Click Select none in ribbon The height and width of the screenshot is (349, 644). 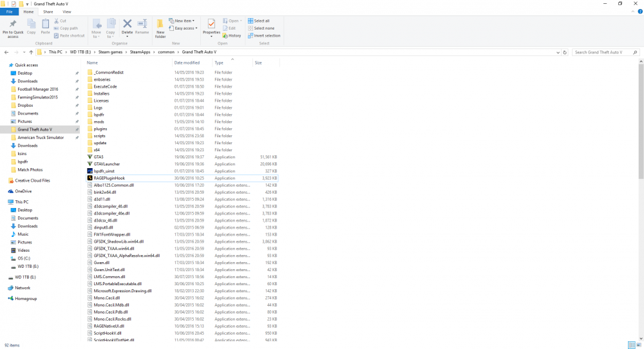261,28
